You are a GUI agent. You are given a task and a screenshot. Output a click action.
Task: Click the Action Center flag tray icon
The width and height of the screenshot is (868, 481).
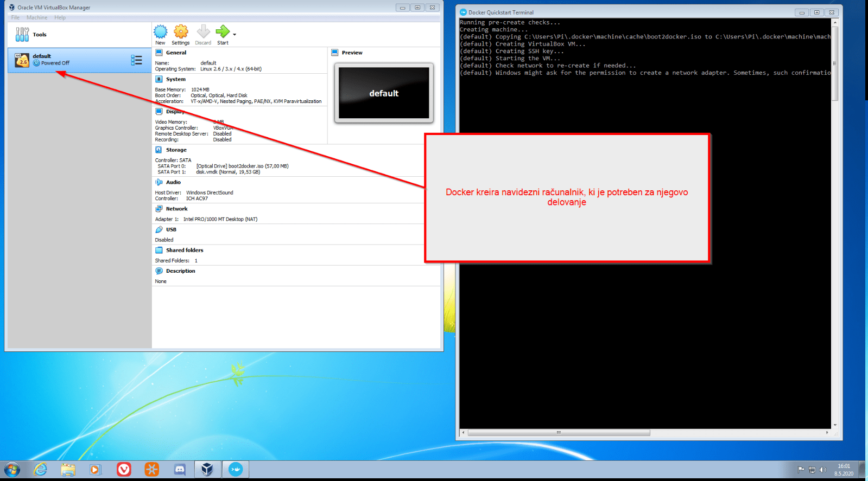click(801, 470)
